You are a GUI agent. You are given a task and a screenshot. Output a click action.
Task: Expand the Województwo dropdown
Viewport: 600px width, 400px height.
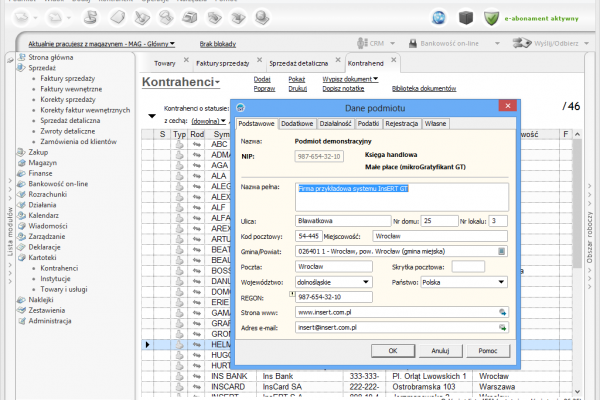tap(366, 282)
